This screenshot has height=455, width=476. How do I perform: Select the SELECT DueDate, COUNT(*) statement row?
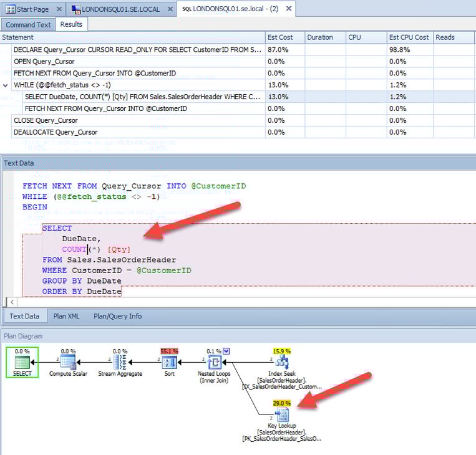click(249, 97)
